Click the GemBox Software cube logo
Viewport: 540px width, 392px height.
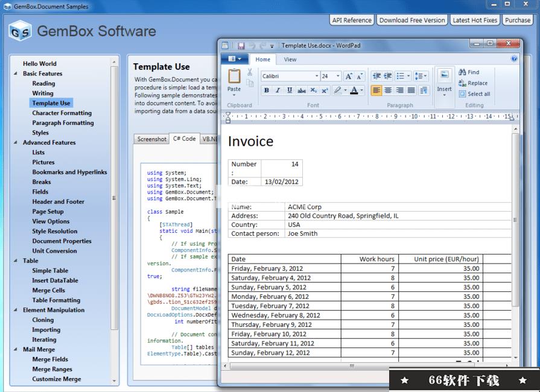[x=20, y=31]
